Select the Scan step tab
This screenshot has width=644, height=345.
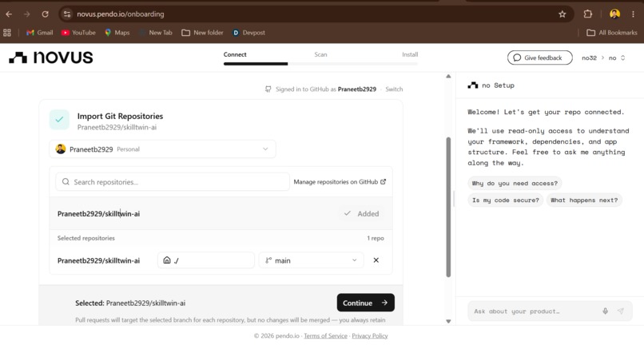point(320,54)
